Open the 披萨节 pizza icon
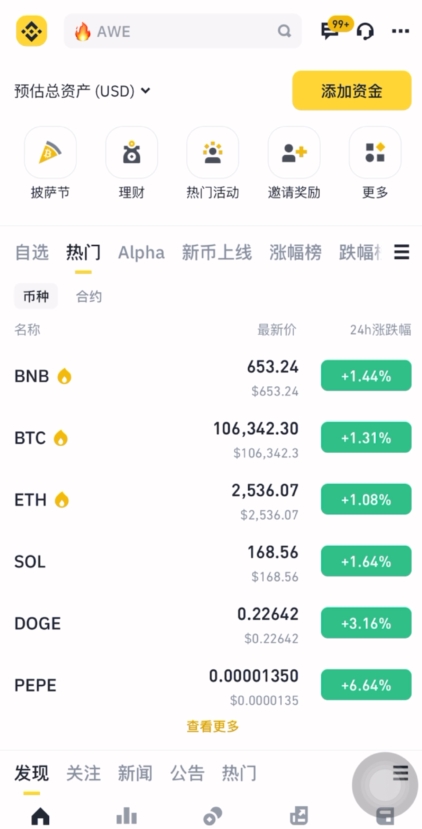Viewport: 422px width, 829px height. click(50, 152)
